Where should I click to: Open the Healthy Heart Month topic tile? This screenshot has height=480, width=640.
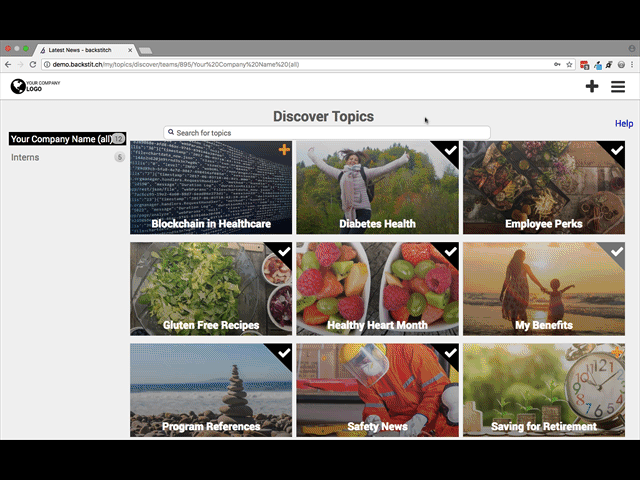[x=378, y=289]
